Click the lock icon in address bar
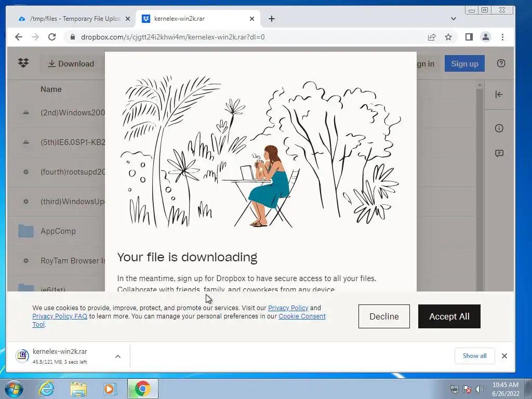 pos(72,37)
